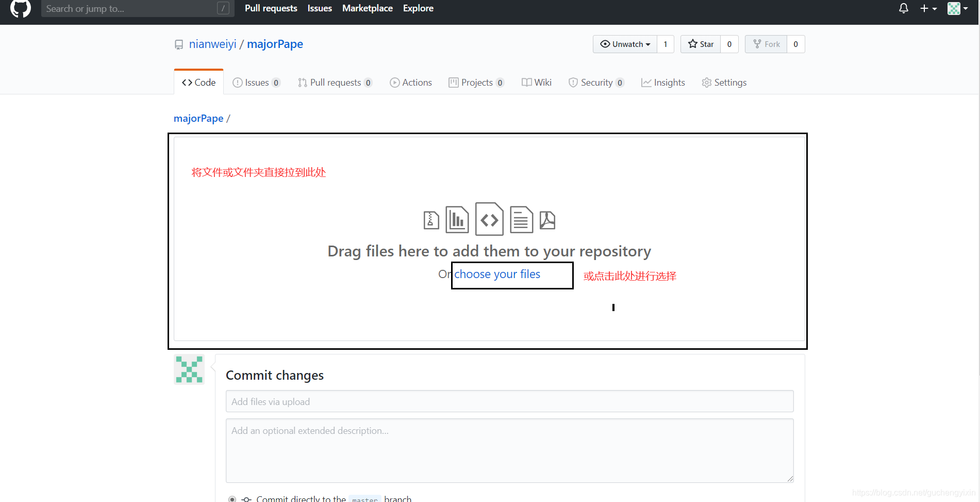Click the eye icon in Unwatch
This screenshot has width=980, height=502.
coord(605,44)
